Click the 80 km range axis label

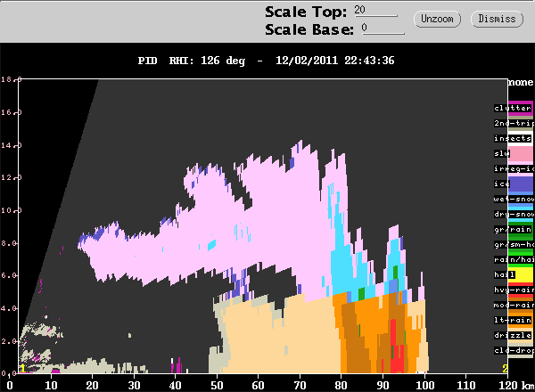coord(342,386)
